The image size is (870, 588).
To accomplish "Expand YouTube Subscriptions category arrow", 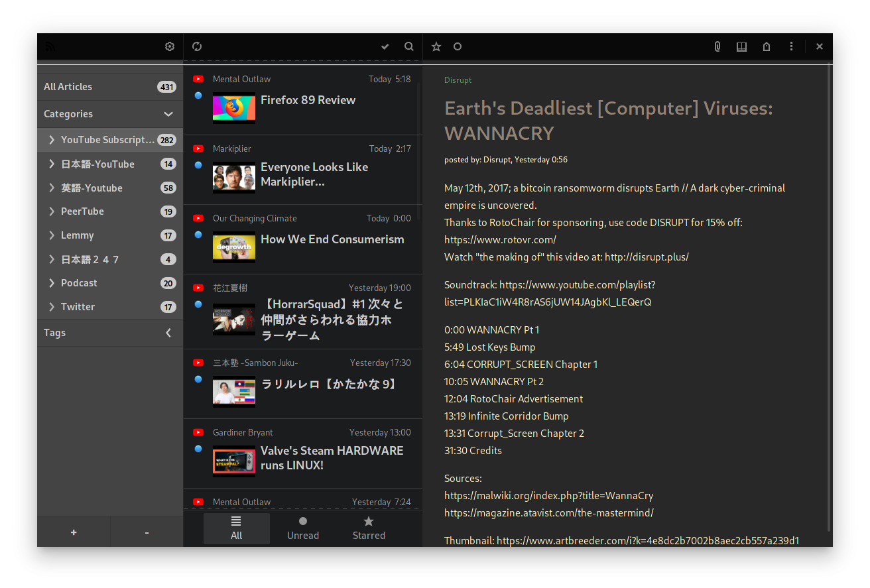I will point(52,140).
